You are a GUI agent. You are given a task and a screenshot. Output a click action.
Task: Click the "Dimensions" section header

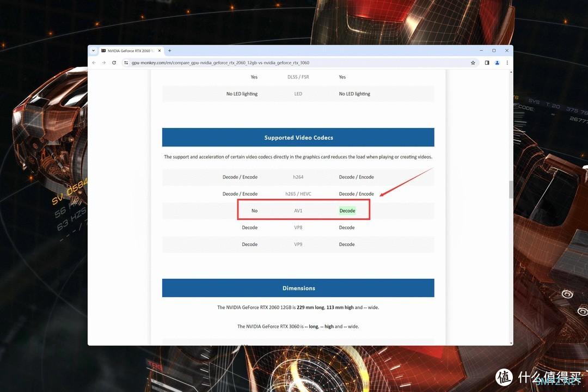[x=298, y=288]
